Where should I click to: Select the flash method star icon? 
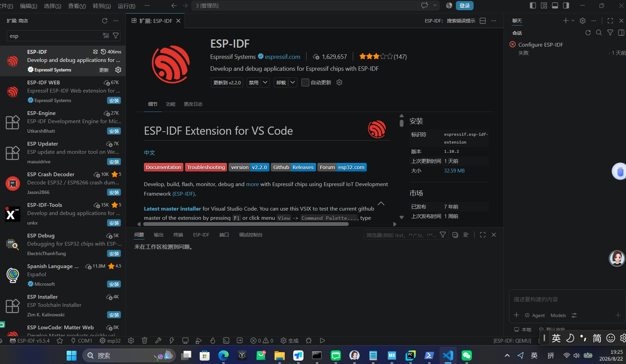[60, 341]
